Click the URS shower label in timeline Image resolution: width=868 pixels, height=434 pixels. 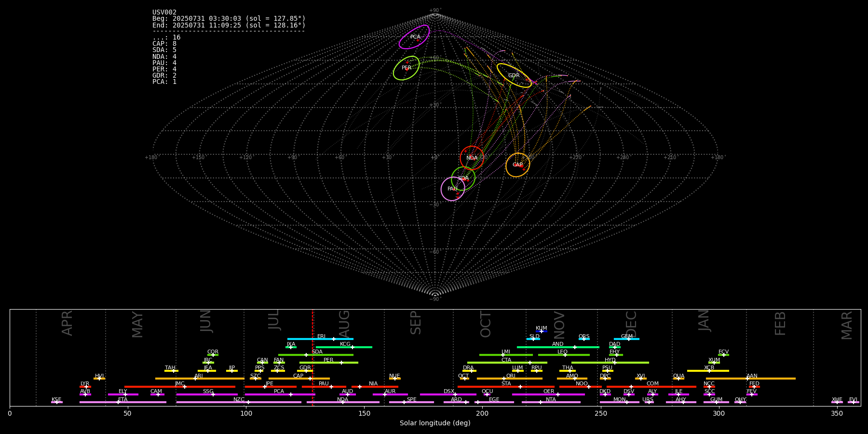click(648, 400)
